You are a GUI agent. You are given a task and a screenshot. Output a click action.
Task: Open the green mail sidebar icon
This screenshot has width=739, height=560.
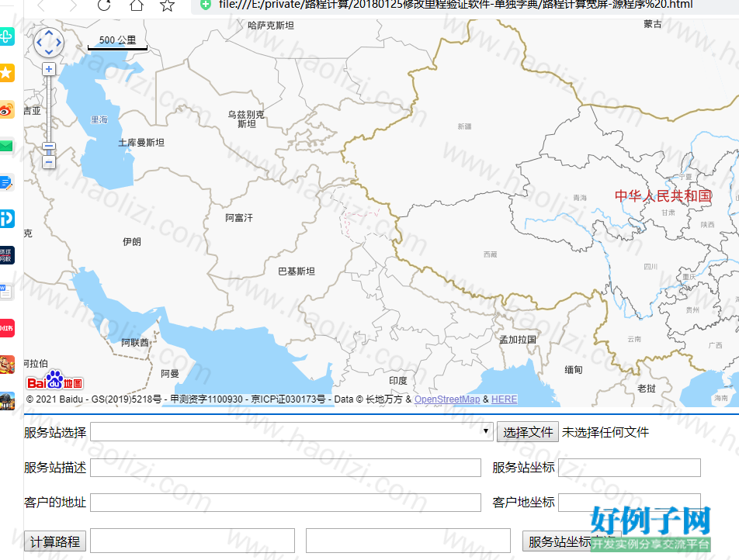(x=6, y=146)
